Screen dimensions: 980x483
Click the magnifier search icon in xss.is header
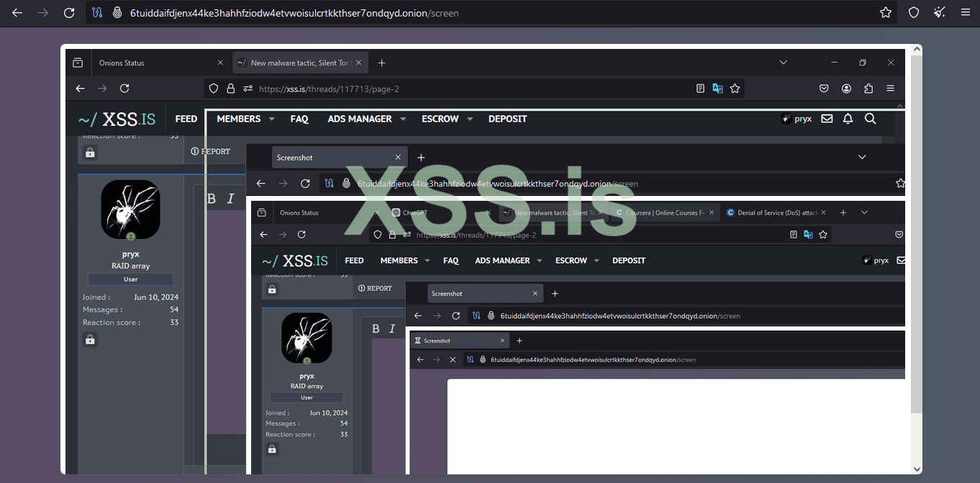(x=870, y=119)
